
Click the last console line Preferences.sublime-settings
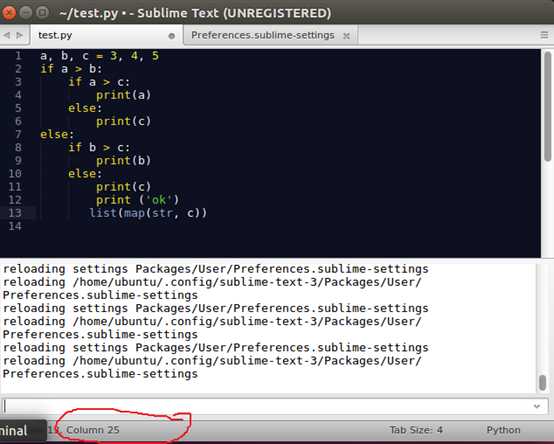[x=100, y=374]
